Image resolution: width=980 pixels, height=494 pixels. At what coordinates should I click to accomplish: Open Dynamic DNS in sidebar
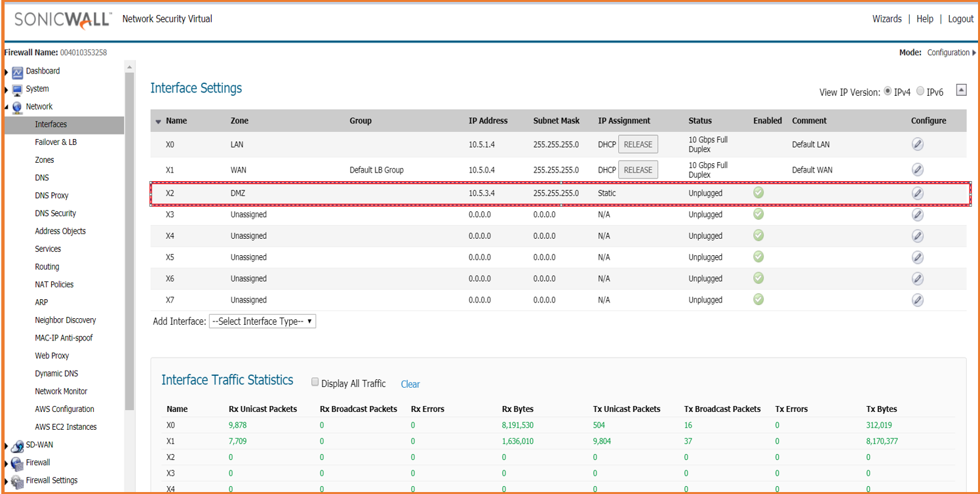(x=56, y=374)
